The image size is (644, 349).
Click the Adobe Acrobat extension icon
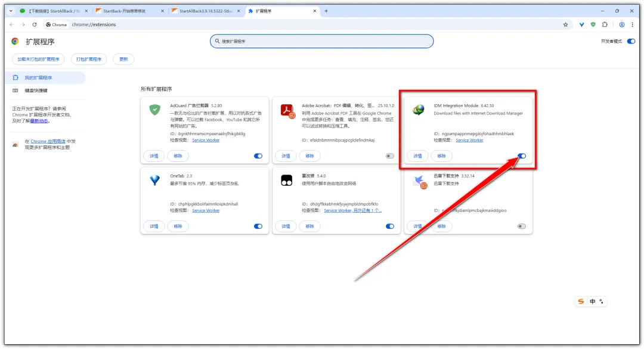tap(287, 111)
